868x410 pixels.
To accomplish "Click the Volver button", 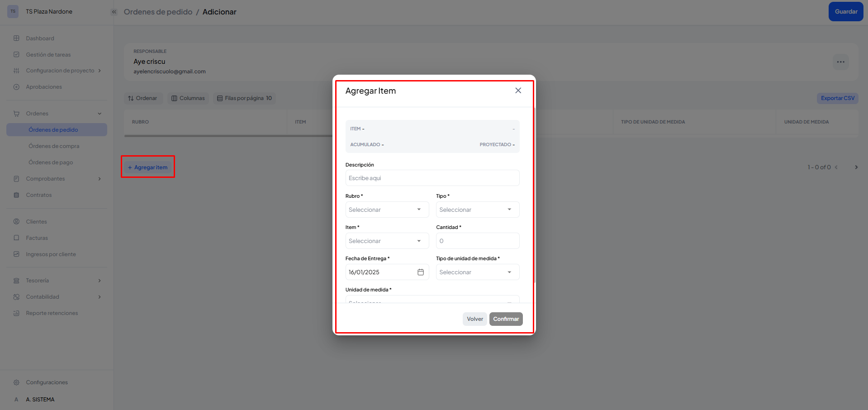I will pos(474,319).
